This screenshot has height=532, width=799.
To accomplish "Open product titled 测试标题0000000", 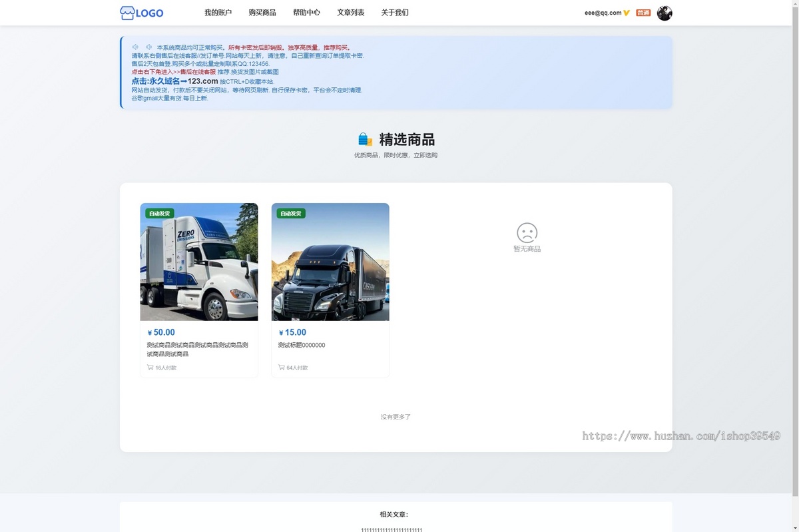I will click(302, 345).
